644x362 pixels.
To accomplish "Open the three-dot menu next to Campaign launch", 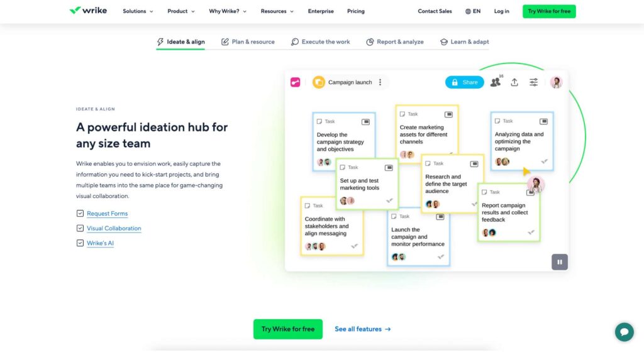I will tap(380, 82).
